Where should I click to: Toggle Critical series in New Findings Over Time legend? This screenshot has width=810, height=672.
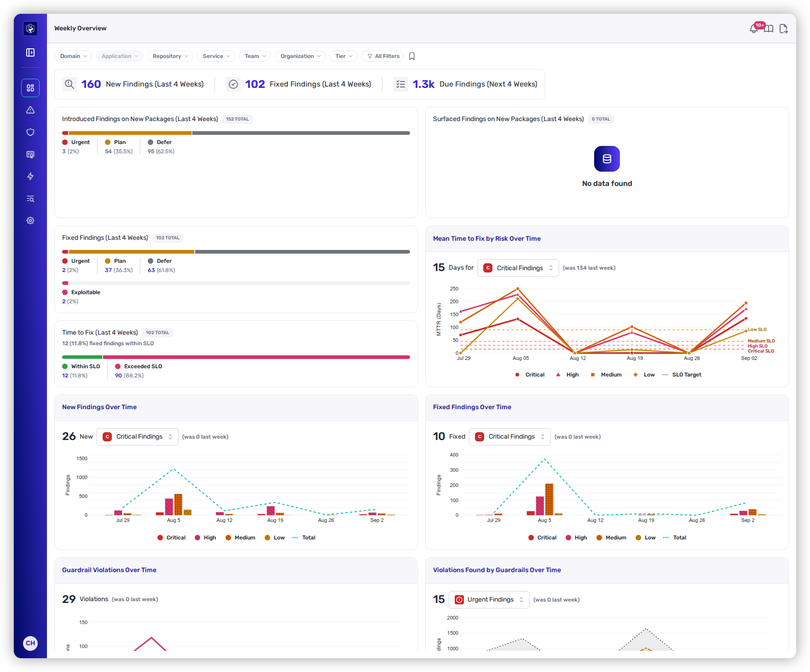pos(171,538)
